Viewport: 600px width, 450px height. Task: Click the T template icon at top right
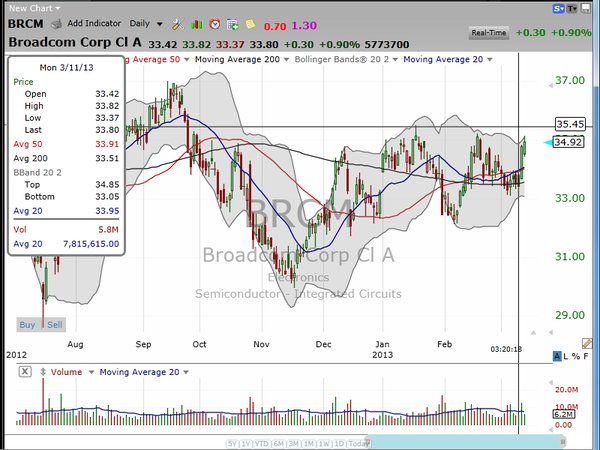(x=572, y=8)
